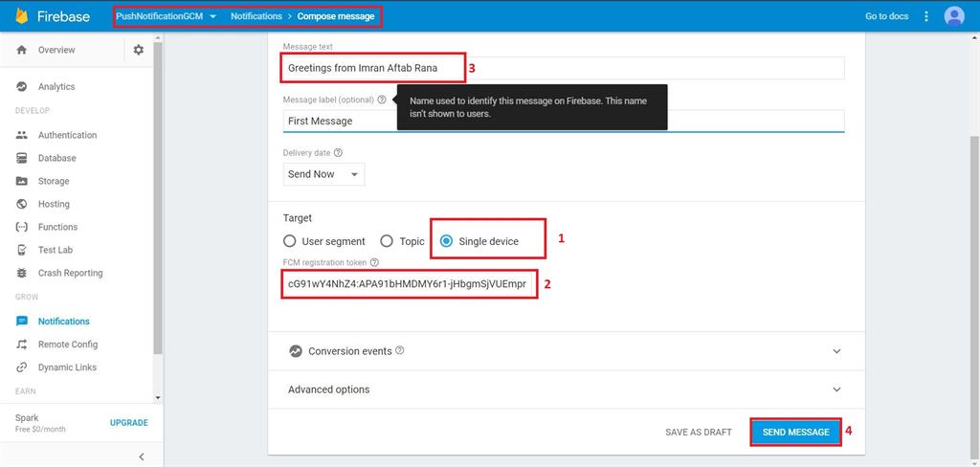Click the FCM registration token field

[x=409, y=284]
